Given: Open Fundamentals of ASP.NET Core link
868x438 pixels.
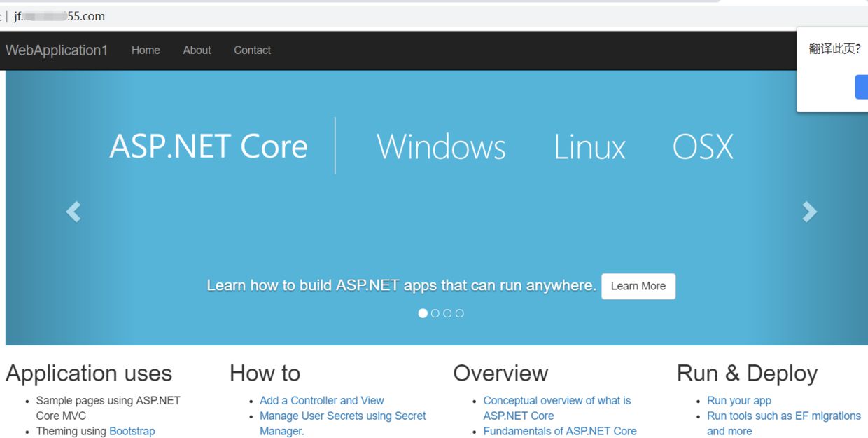Looking at the screenshot, I should pos(560,431).
